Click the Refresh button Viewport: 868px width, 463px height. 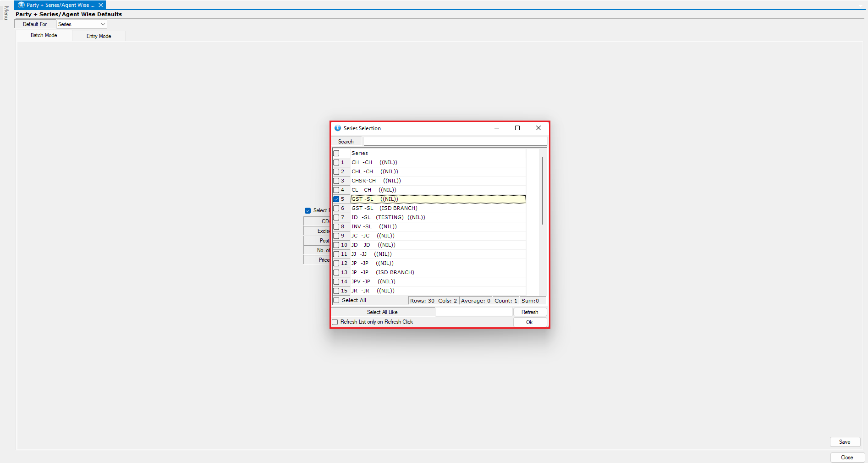pos(530,312)
